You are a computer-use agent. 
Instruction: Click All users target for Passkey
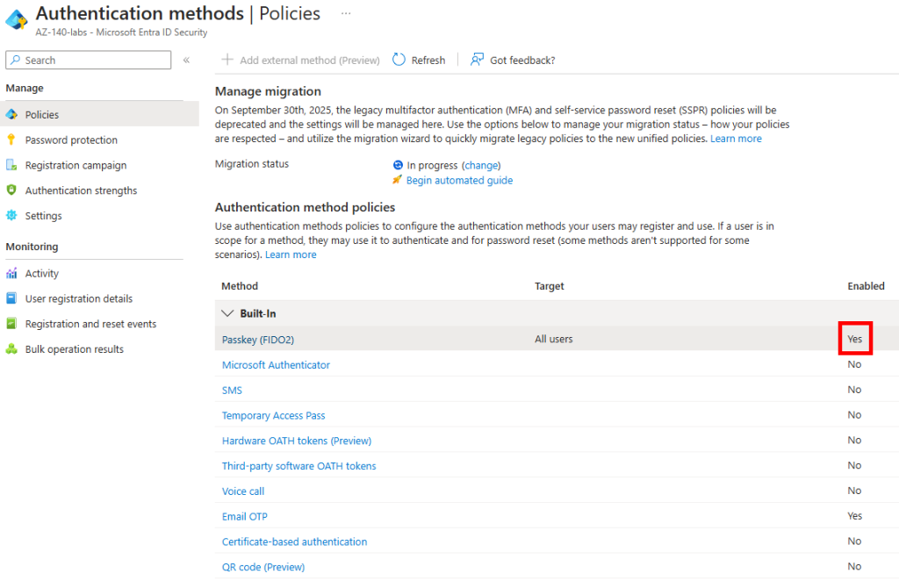click(554, 339)
